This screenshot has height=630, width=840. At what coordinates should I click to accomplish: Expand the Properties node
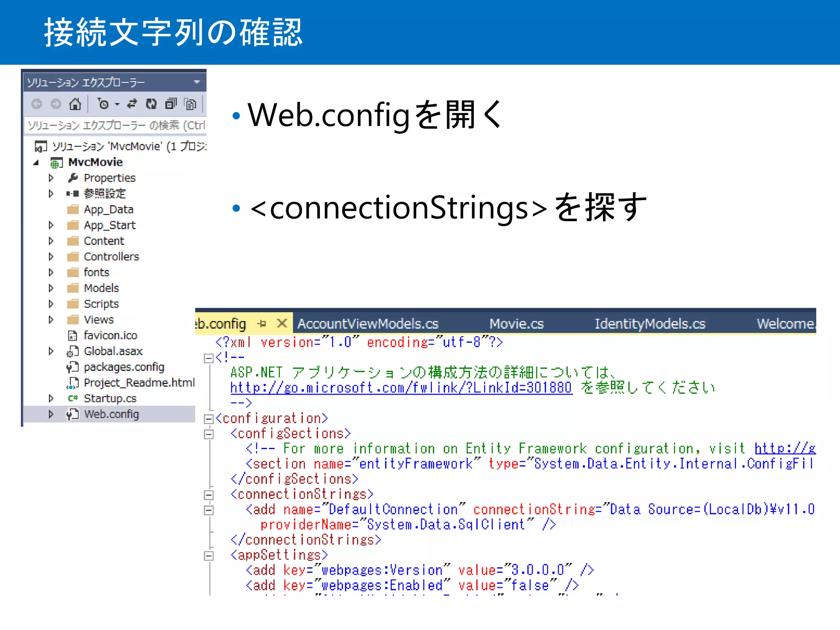(51, 178)
